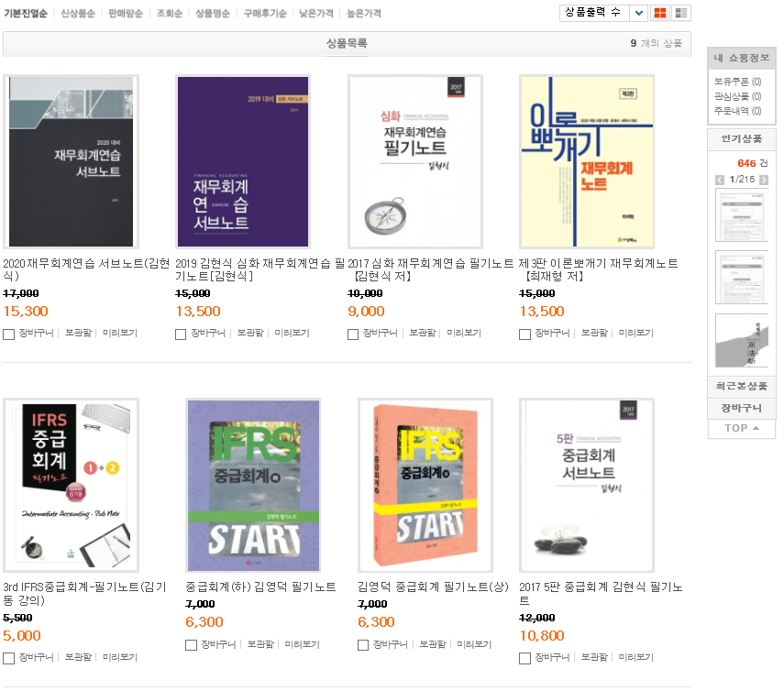The image size is (784, 691).
Task: Check the box for 2019 김현식 심화 재무회계연습
Action: tap(181, 335)
